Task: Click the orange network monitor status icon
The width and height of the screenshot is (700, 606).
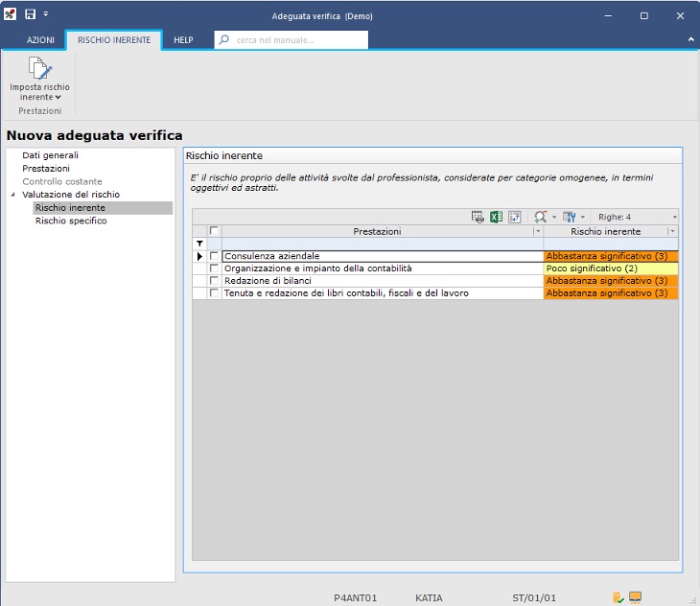Action: (635, 597)
